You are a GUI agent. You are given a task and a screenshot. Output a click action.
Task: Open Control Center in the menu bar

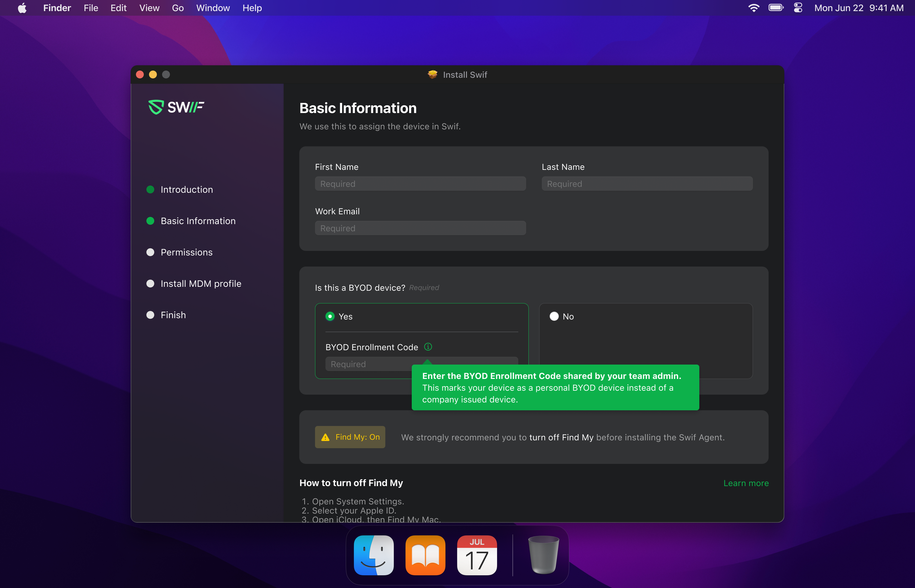[798, 8]
